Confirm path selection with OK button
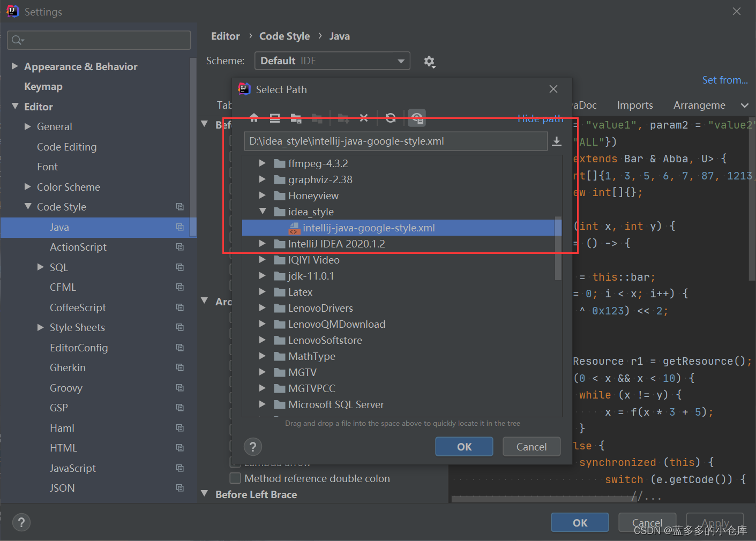This screenshot has height=541, width=756. (x=464, y=446)
